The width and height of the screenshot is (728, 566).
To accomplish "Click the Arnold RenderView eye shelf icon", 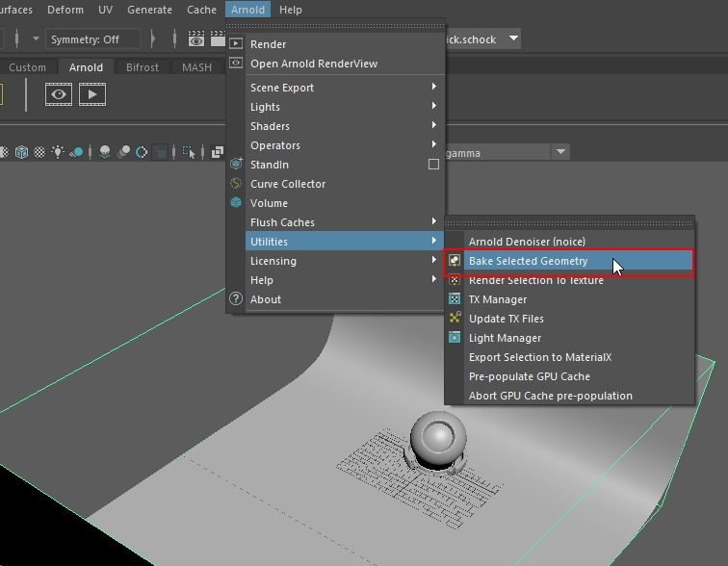I will (59, 94).
